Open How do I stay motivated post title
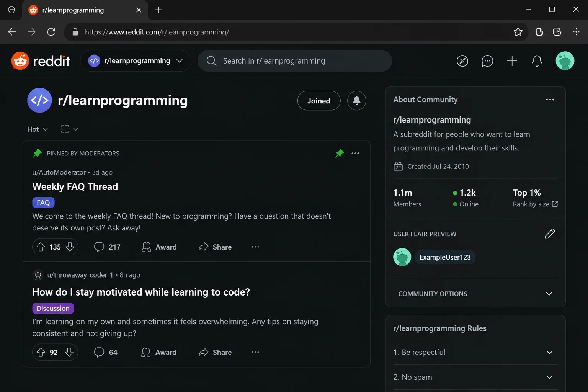This screenshot has width=588, height=392. [141, 292]
